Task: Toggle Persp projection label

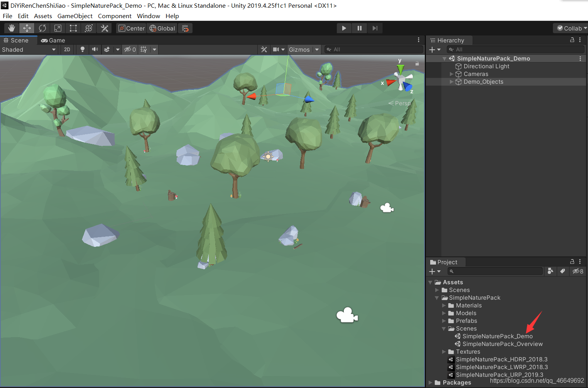Action: click(x=399, y=103)
